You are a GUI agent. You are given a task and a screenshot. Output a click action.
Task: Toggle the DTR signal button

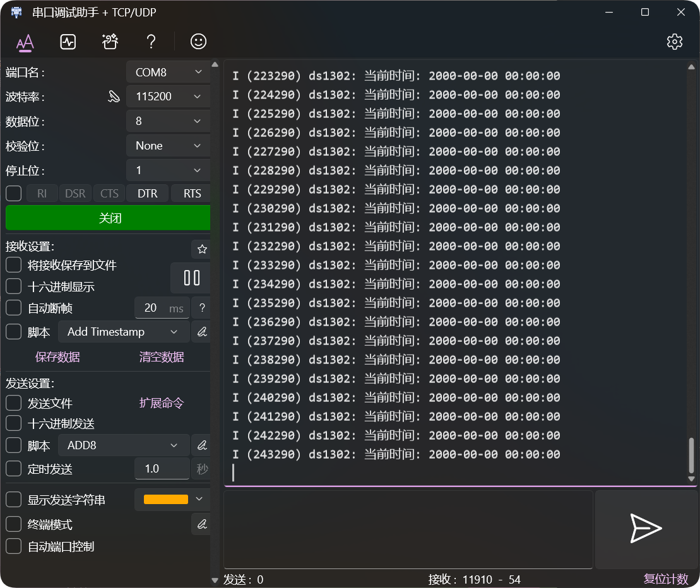[x=147, y=193]
